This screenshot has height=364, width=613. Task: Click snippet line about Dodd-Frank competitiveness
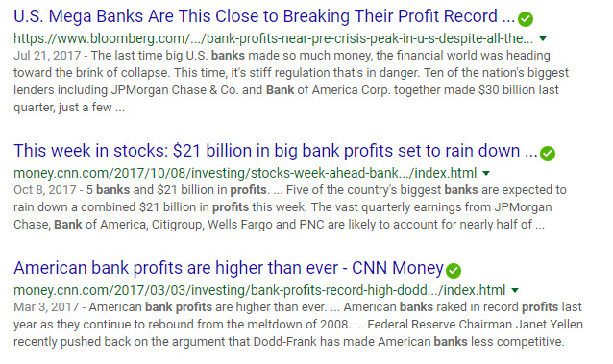coord(289,342)
